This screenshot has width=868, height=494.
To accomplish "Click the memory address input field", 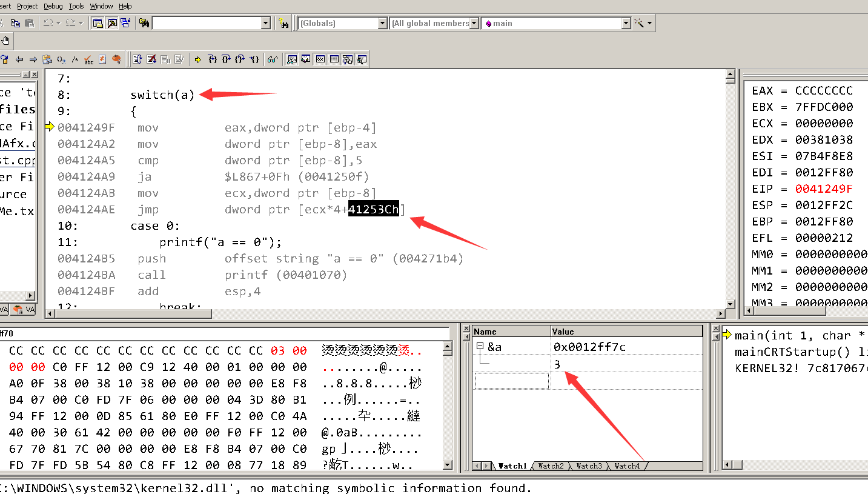I will coord(224,333).
